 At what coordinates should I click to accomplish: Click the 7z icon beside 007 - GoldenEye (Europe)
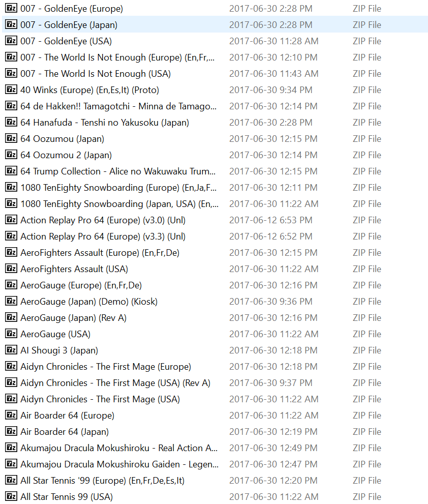[11, 8]
